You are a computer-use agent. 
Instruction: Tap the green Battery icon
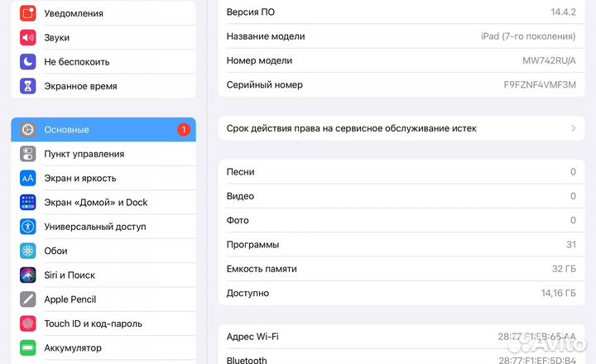click(x=28, y=347)
